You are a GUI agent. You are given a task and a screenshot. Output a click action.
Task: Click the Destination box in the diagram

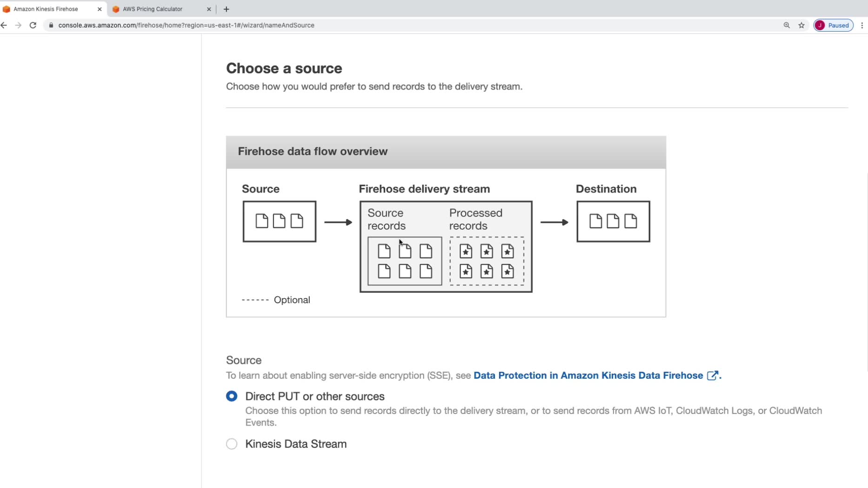[x=613, y=221]
